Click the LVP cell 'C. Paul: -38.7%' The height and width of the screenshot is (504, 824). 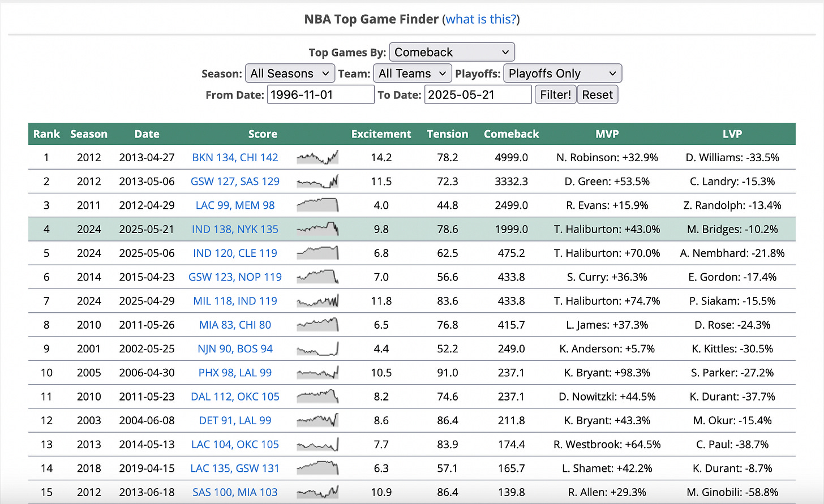[732, 445]
